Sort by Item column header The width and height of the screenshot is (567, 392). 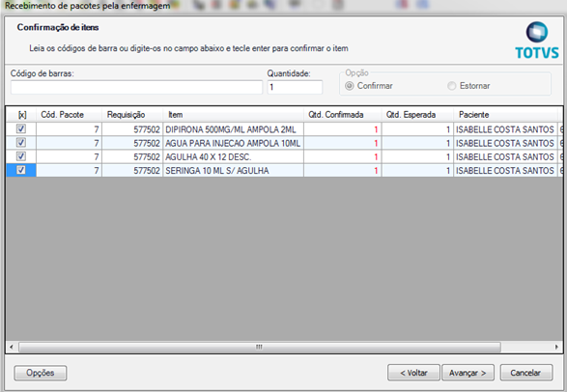click(x=233, y=115)
